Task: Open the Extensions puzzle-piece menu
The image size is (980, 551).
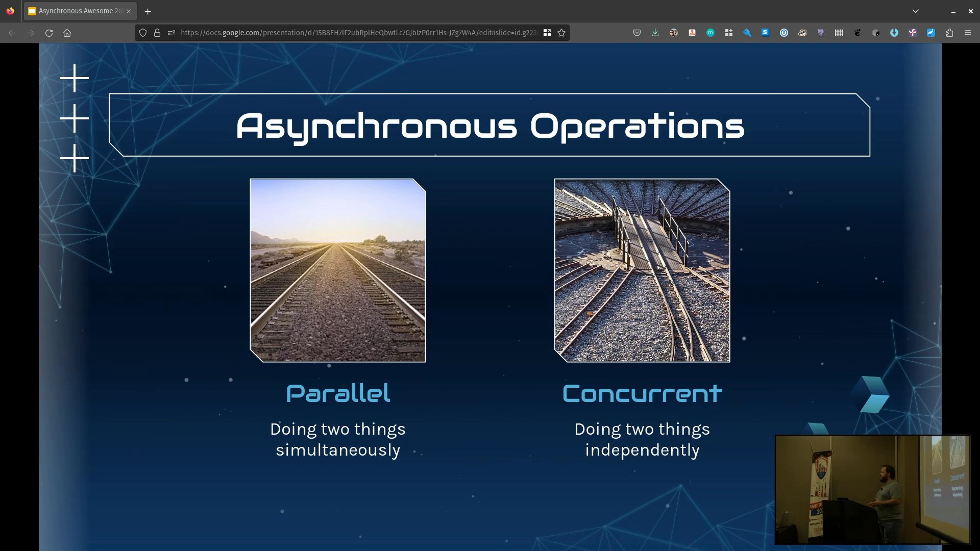Action: [x=949, y=33]
